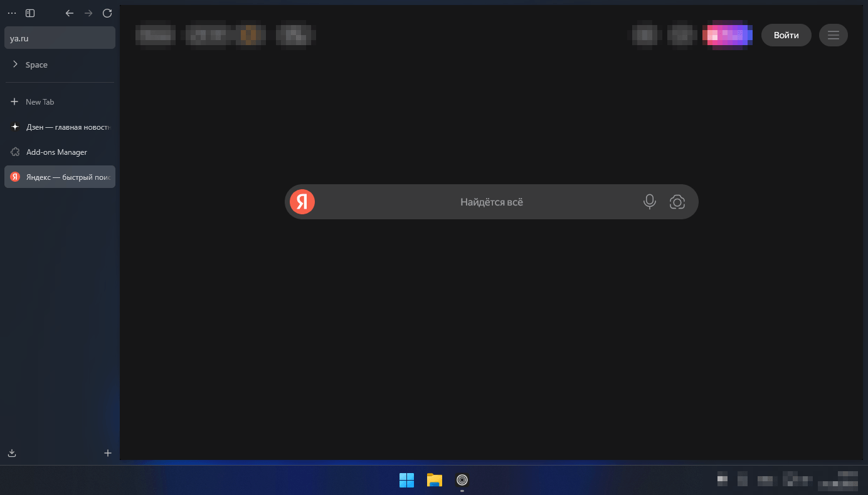The image size is (868, 495).
Task: Open the Windows Start menu
Action: tap(406, 480)
